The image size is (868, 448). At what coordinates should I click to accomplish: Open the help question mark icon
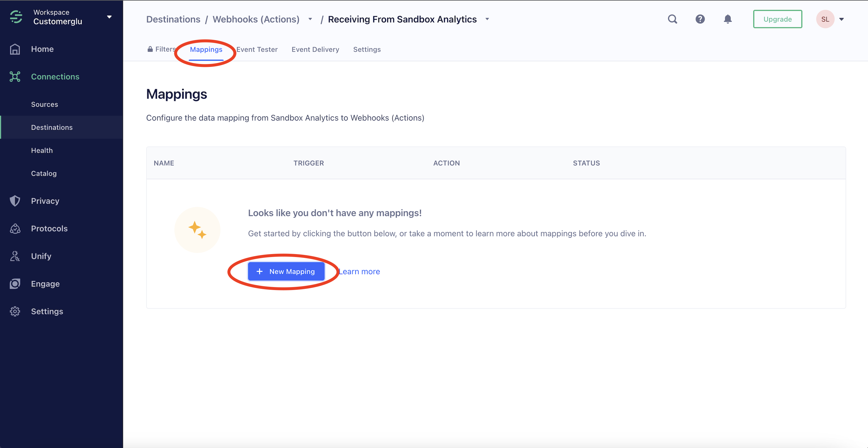pos(700,19)
